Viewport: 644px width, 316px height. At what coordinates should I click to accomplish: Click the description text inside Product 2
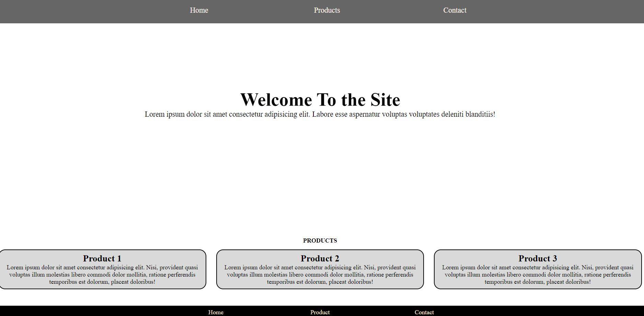point(320,274)
